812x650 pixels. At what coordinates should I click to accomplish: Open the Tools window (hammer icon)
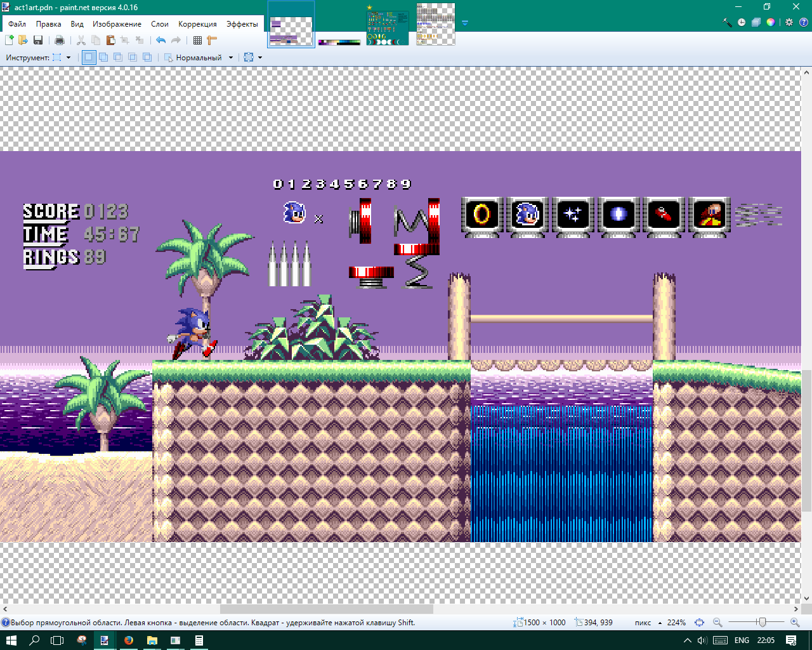(727, 22)
